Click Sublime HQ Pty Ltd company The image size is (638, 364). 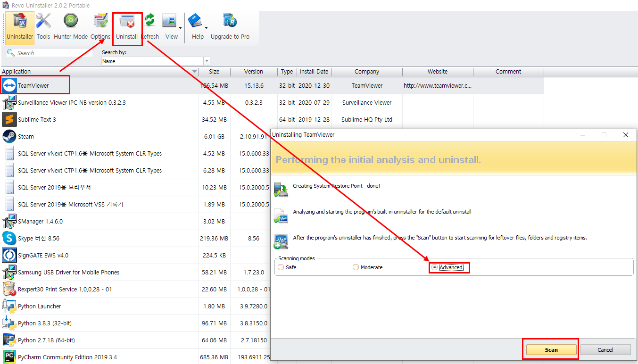(367, 120)
